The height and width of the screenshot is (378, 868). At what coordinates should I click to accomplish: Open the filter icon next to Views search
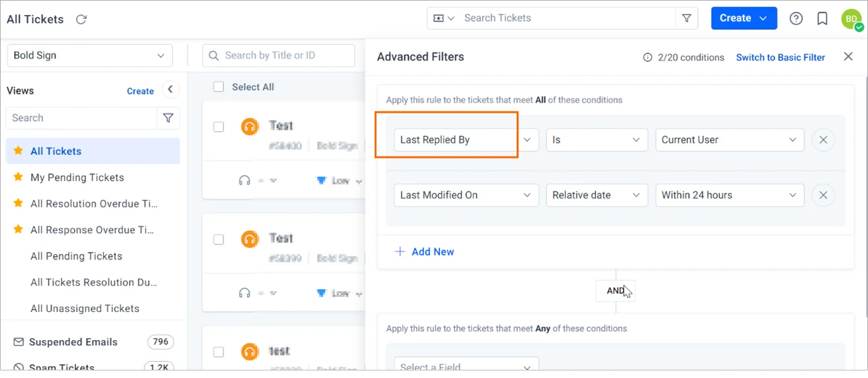[168, 118]
